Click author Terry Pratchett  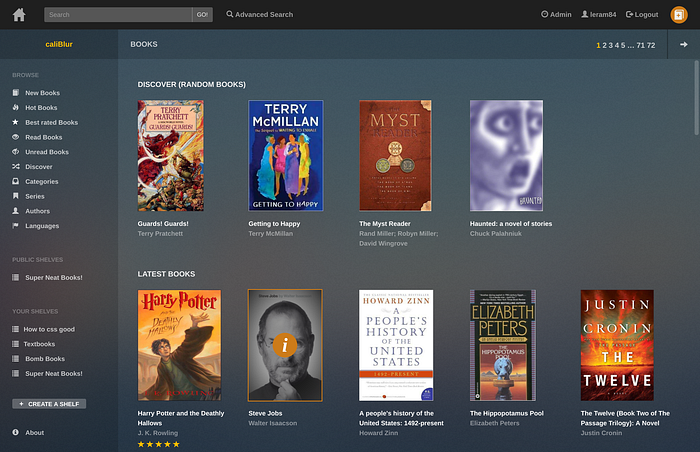click(x=160, y=234)
